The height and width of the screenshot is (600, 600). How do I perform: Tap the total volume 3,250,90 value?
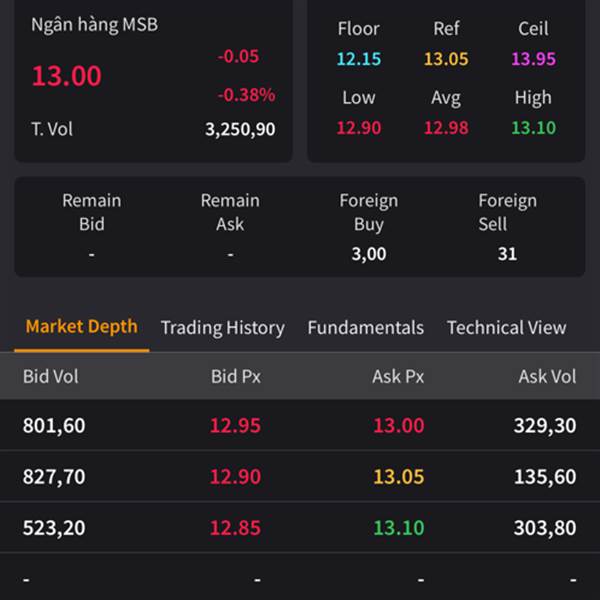point(240,129)
